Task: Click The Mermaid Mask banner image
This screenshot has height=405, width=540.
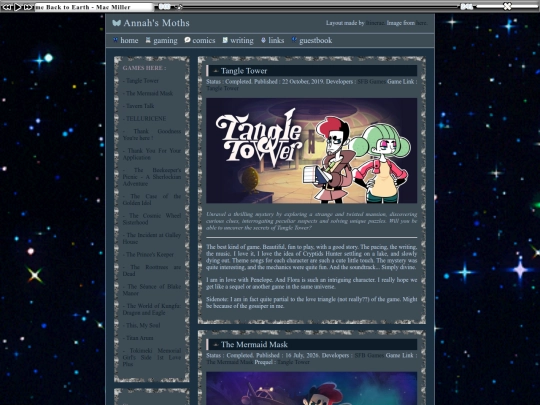Action: (312, 388)
